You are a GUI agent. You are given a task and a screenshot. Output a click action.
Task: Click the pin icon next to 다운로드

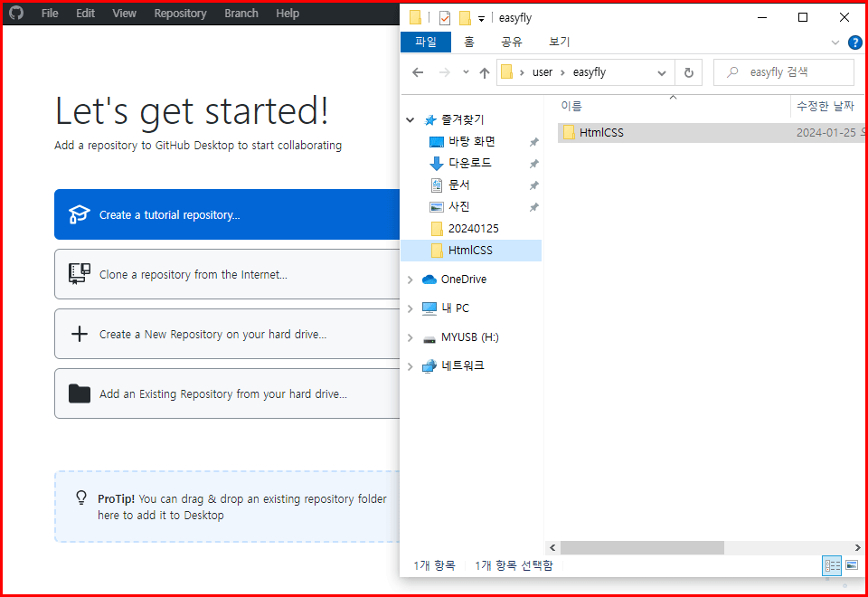pos(533,164)
